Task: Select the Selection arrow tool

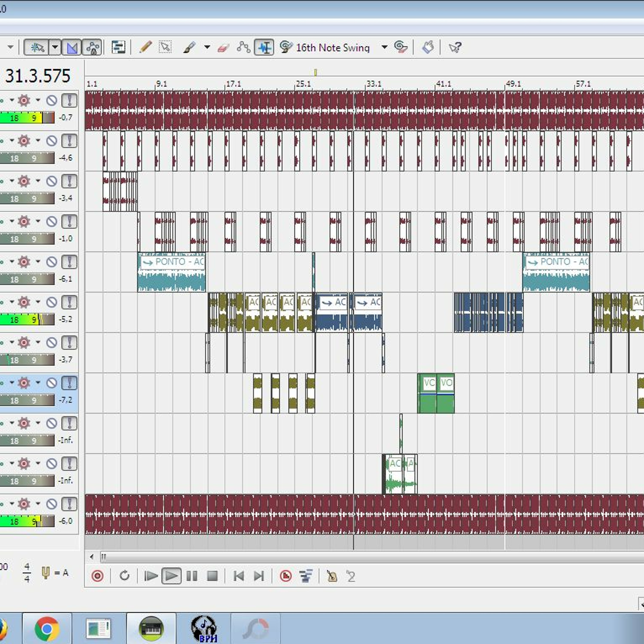Action: coord(165,47)
